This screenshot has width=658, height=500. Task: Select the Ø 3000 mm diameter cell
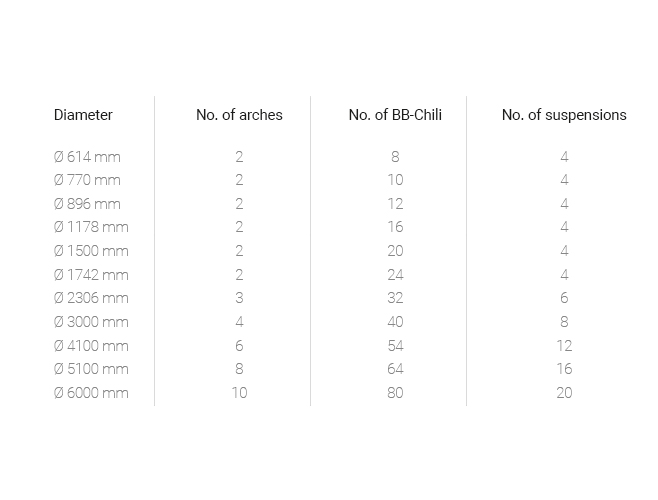tap(91, 322)
